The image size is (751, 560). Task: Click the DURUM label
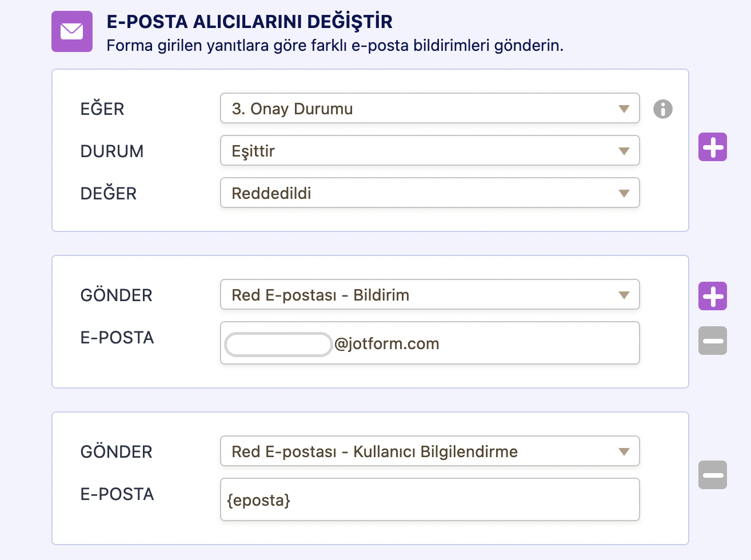coord(112,151)
